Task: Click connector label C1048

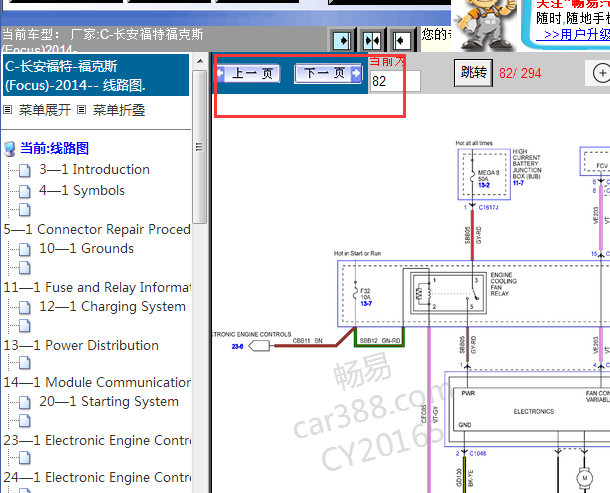Action: click(477, 453)
